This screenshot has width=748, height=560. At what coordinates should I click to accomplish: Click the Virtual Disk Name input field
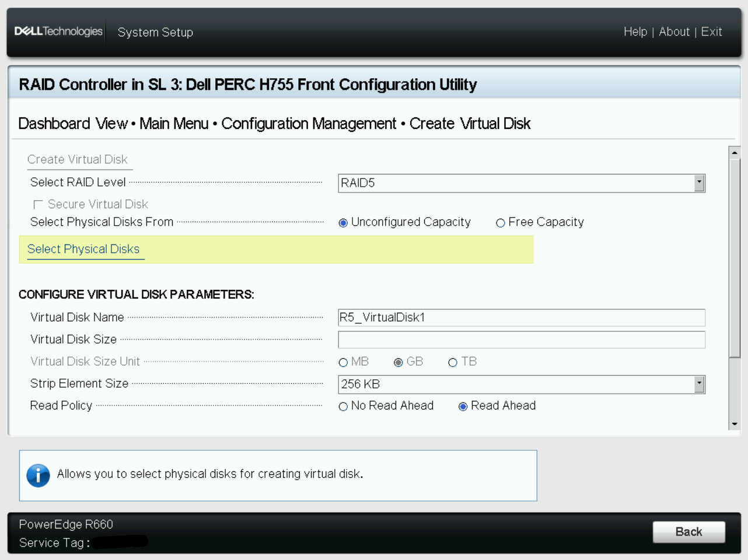coord(522,317)
